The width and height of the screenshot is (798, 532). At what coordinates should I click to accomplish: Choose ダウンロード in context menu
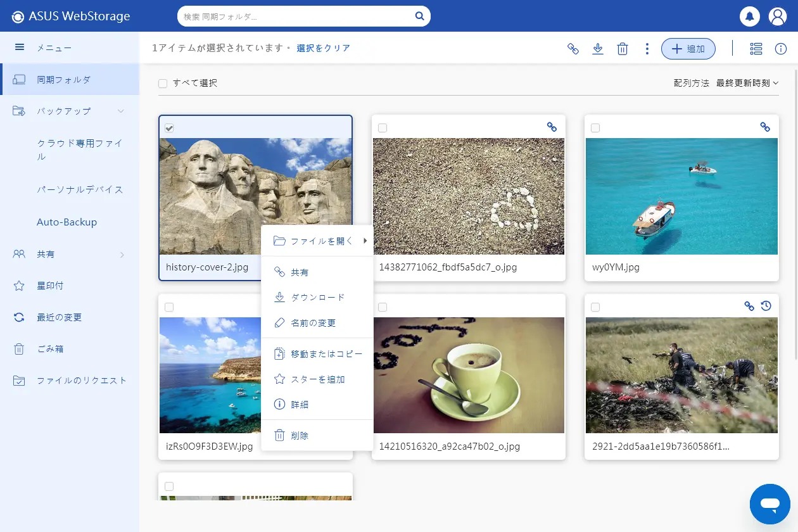317,298
